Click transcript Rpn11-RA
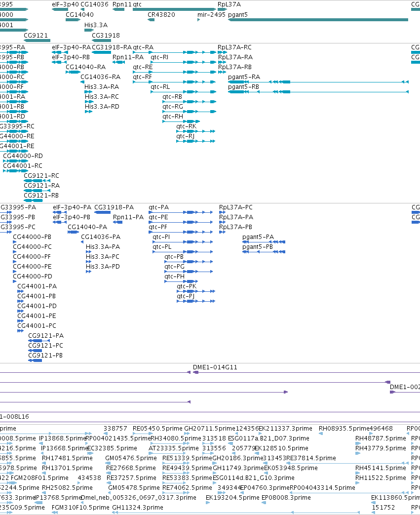The height and width of the screenshot is (515, 420). click(x=128, y=57)
